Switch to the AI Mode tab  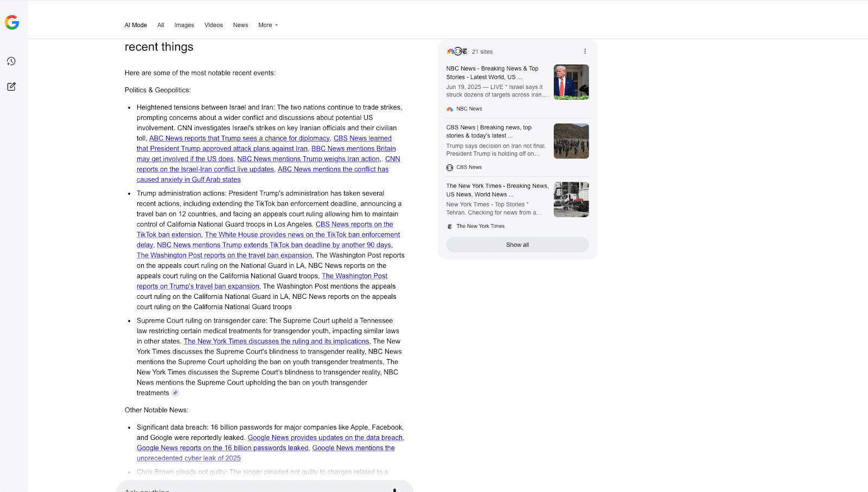click(136, 25)
